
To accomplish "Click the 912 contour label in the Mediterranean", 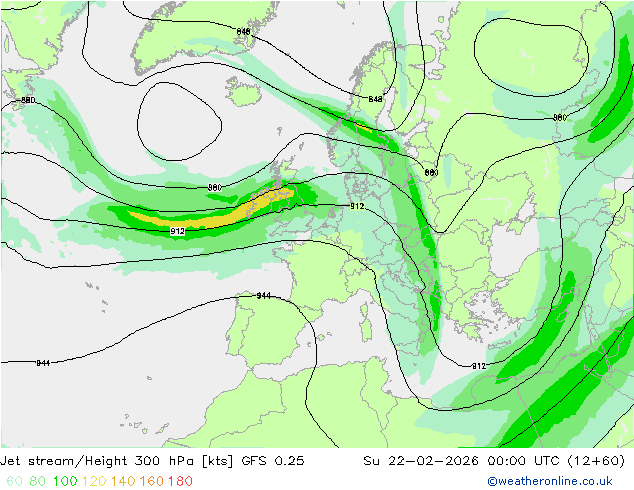I will click(x=479, y=366).
